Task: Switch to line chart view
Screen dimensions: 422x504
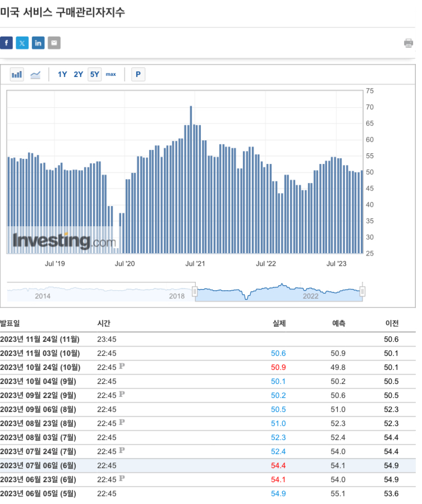Action: coord(35,75)
